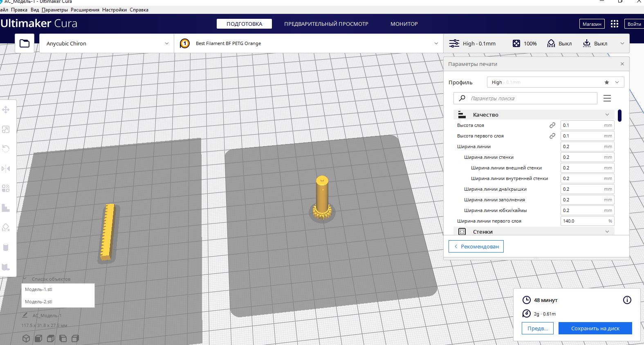The height and width of the screenshot is (345, 644).
Task: Open the Per Model Settings grid tool
Action: coord(6,188)
